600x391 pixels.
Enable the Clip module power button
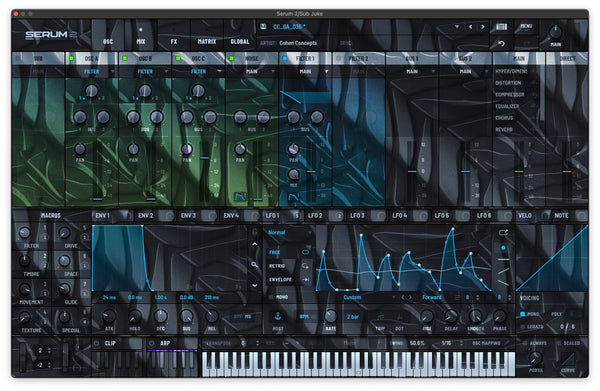(x=97, y=343)
